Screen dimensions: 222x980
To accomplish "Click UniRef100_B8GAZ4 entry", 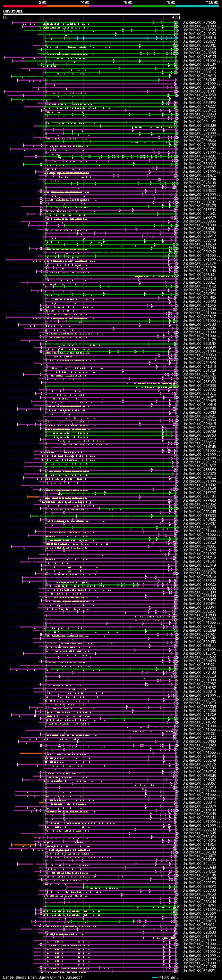I will click(199, 836).
